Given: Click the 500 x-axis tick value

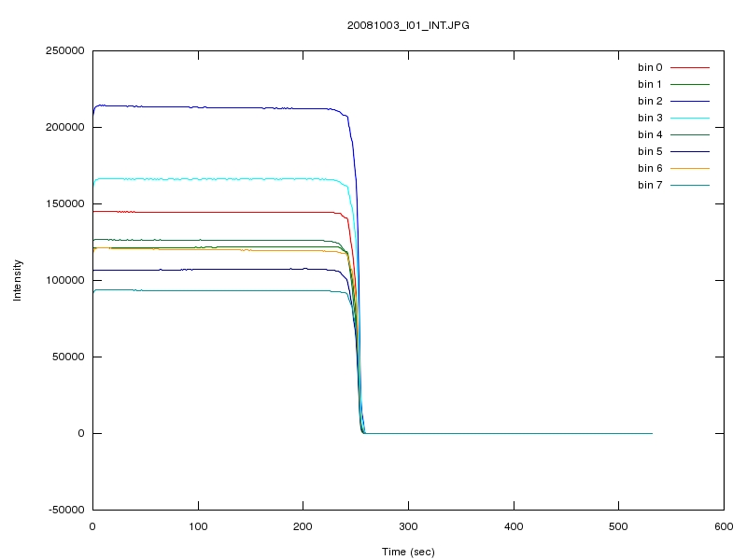Looking at the screenshot, I should click(618, 526).
